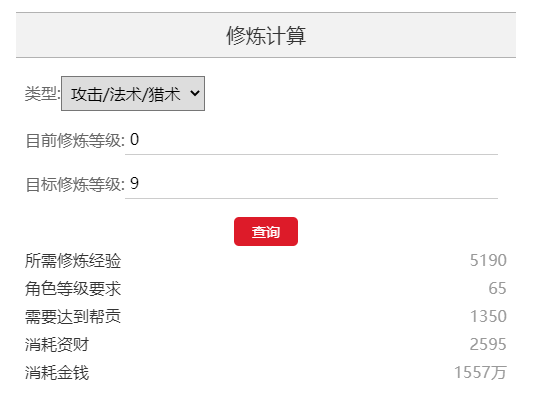Click the 修炼计算 header title
This screenshot has height=411, width=539.
(x=266, y=35)
